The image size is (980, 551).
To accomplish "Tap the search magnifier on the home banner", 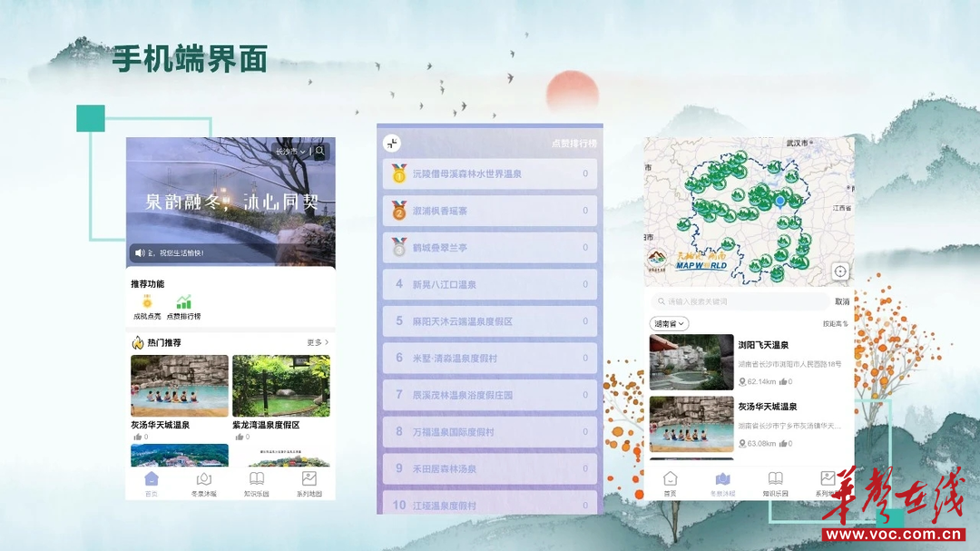I will tap(320, 152).
